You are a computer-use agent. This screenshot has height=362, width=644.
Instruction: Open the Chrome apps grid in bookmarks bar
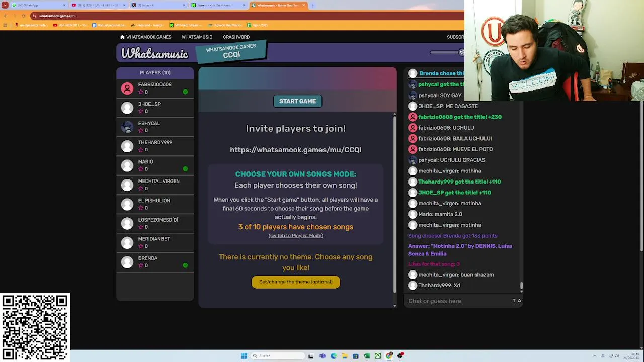(5, 25)
